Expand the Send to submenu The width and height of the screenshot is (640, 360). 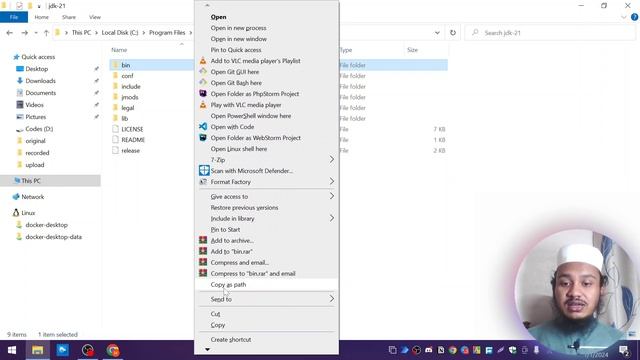(x=331, y=299)
